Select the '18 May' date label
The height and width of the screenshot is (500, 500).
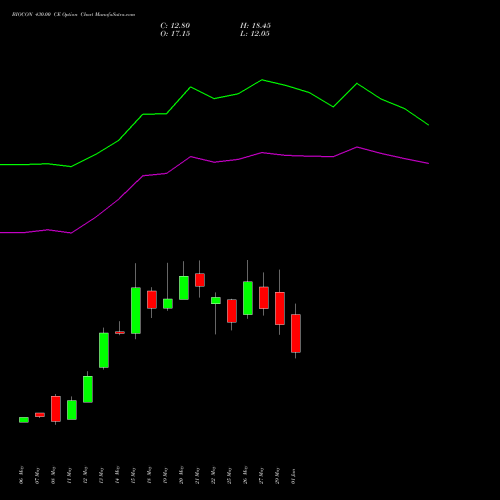pyautogui.click(x=150, y=475)
